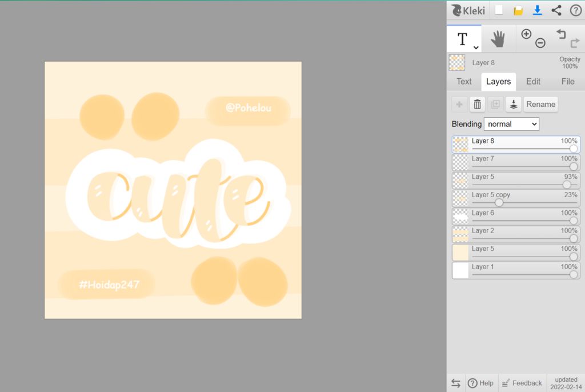Select the Layer 5 row at 93% opacity
The image size is (585, 392).
[516, 181]
